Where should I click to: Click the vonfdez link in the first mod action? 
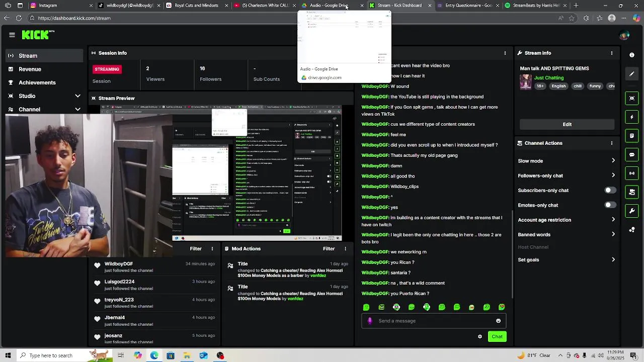318,276
